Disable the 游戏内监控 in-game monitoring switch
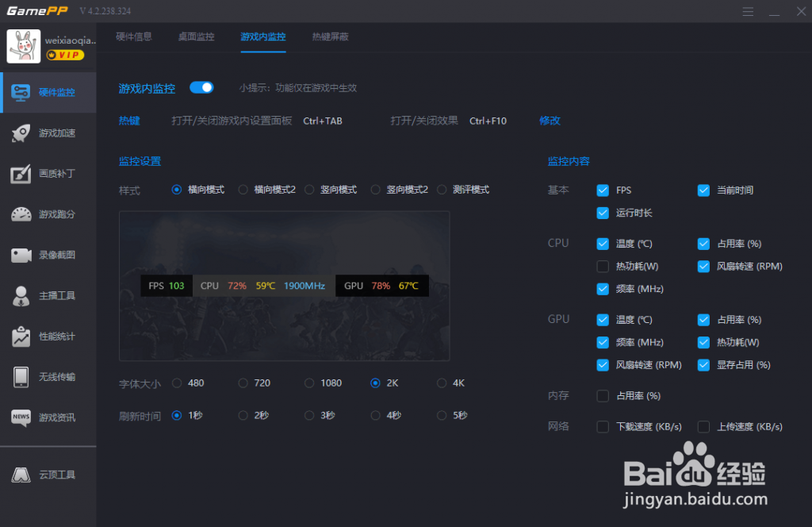812x527 pixels. 201,89
